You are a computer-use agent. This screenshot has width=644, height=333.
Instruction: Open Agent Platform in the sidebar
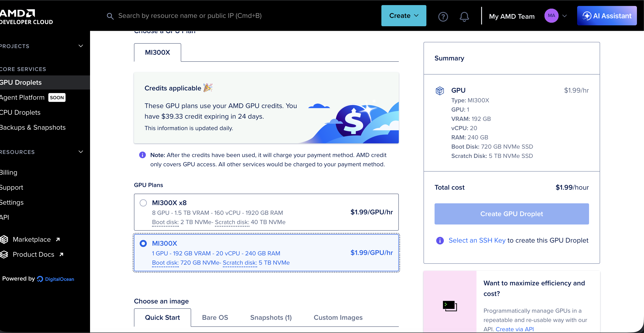22,97
